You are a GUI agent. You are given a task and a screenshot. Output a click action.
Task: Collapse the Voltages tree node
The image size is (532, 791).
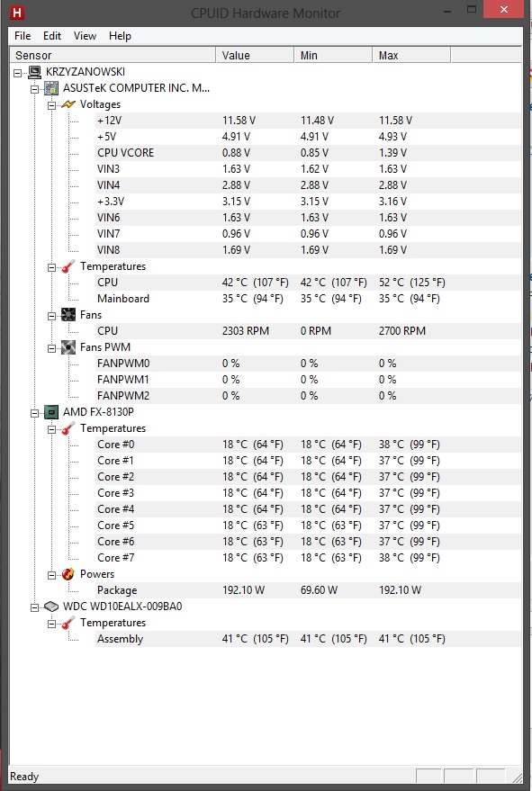[51, 105]
